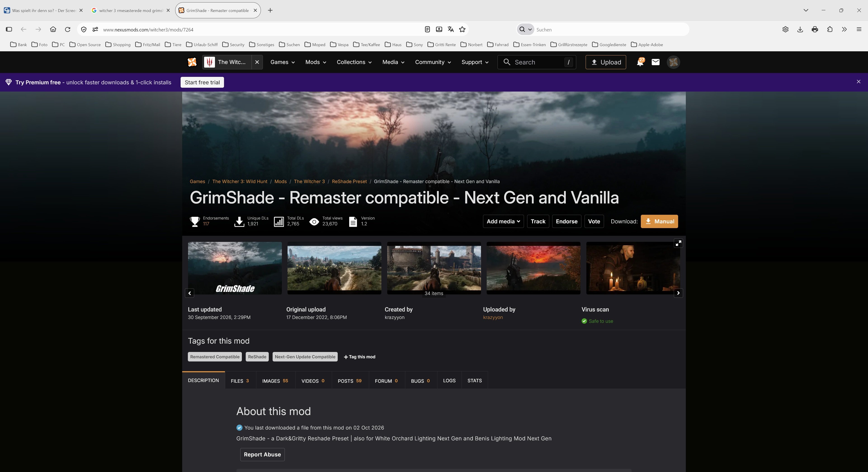Show next gallery images arrow

pos(678,293)
